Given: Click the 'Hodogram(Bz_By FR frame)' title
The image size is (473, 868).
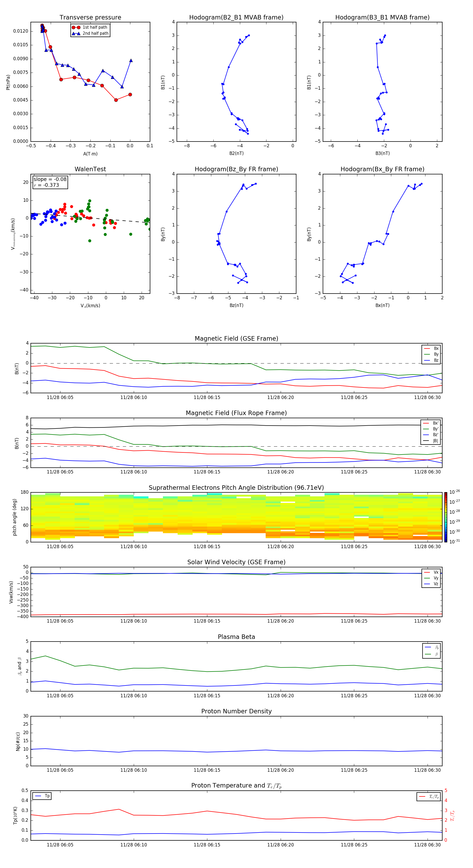Looking at the screenshot, I should coord(236,169).
